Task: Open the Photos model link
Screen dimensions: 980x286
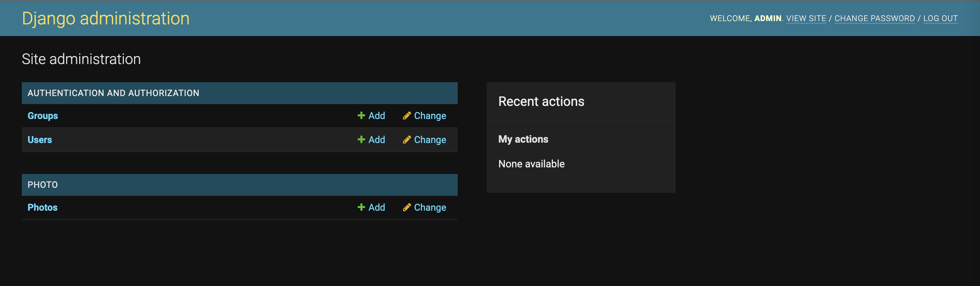Action: [x=42, y=207]
